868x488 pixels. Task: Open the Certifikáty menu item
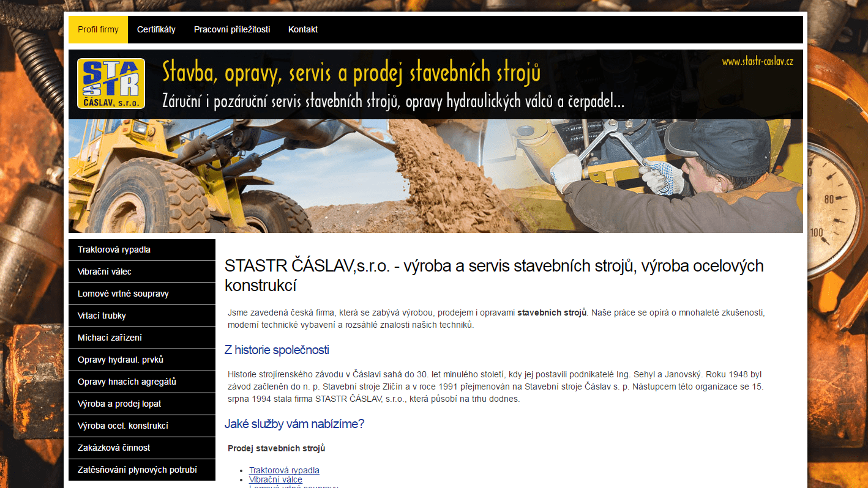[x=156, y=29]
